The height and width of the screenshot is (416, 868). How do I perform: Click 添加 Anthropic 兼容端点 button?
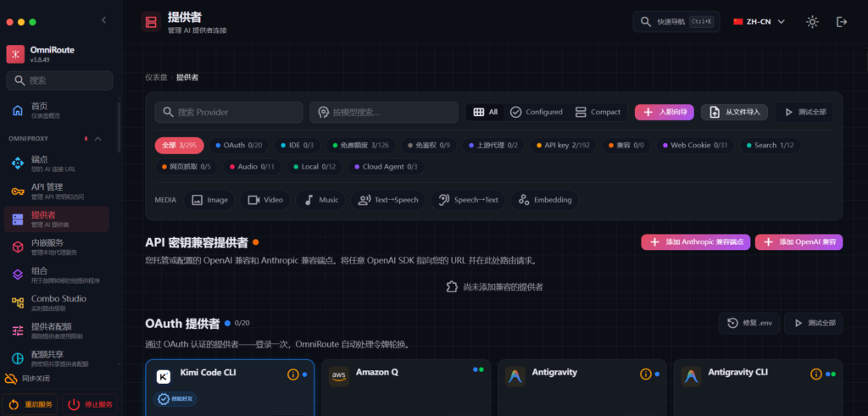(696, 241)
